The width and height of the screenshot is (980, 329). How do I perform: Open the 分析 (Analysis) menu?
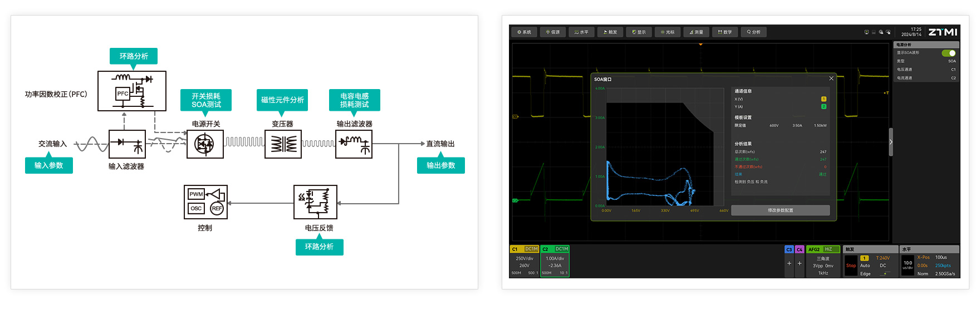pyautogui.click(x=753, y=32)
